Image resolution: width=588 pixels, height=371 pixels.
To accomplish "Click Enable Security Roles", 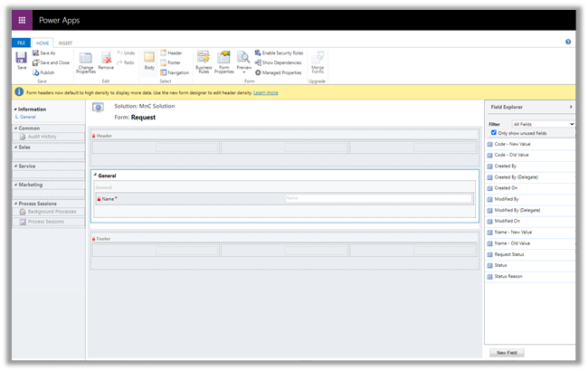I will (282, 53).
